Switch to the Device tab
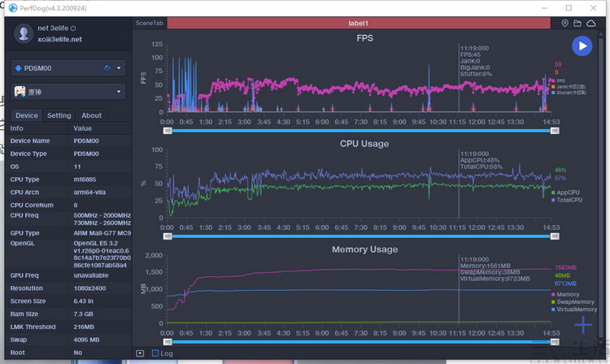 (x=27, y=115)
